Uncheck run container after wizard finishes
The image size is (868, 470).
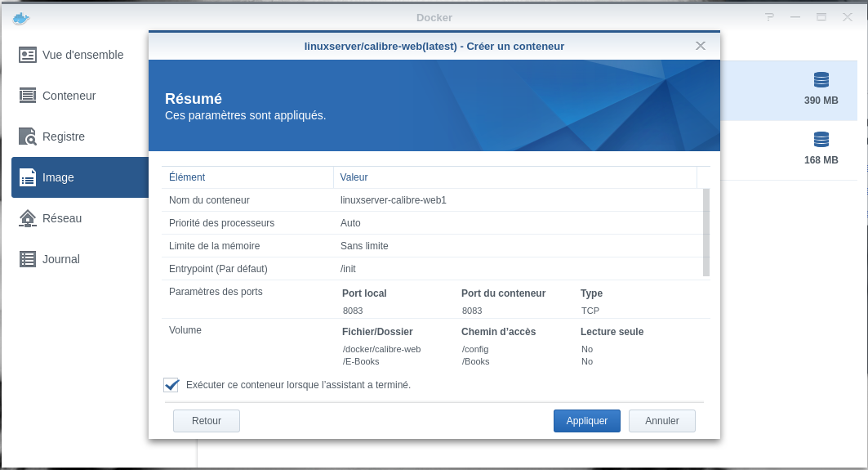pos(171,384)
